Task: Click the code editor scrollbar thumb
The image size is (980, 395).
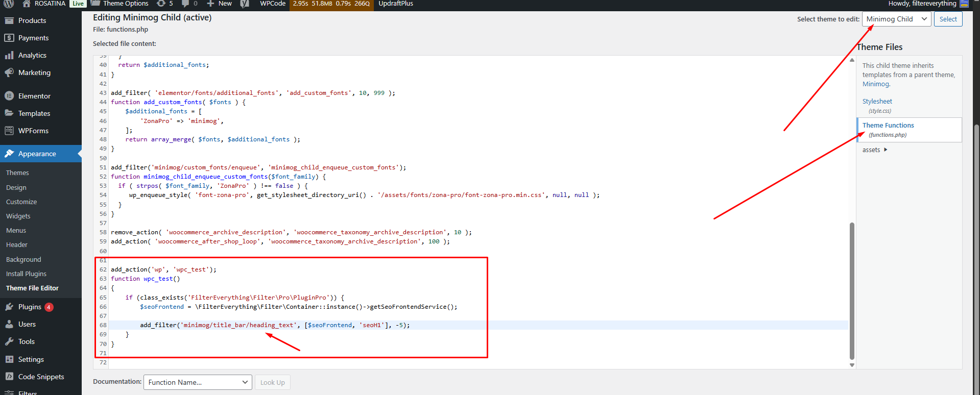Action: coord(852,291)
